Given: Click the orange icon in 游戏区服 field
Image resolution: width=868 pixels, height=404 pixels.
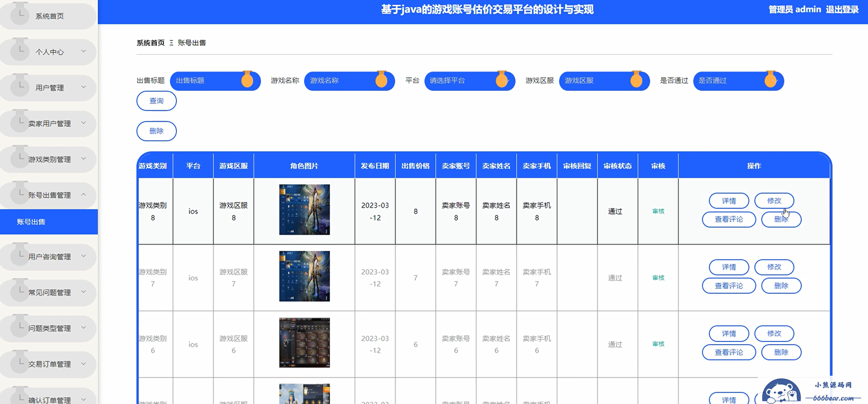Looking at the screenshot, I should tap(636, 80).
